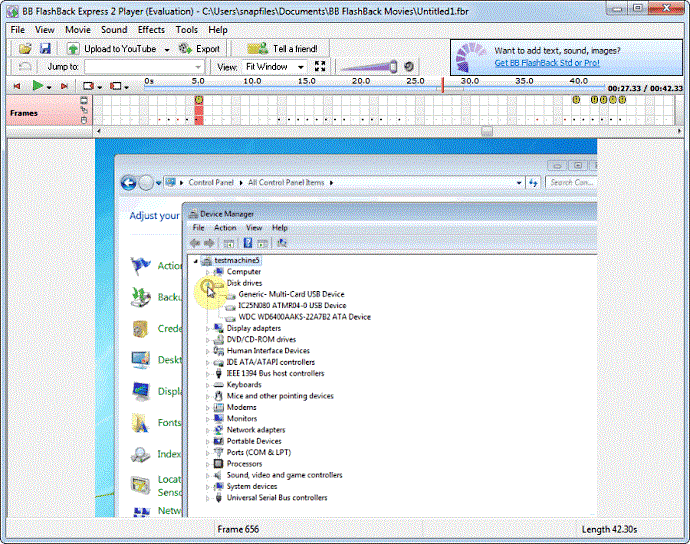Image resolution: width=690 pixels, height=544 pixels.
Task: Click the Open file folder icon
Action: pyautogui.click(x=25, y=48)
